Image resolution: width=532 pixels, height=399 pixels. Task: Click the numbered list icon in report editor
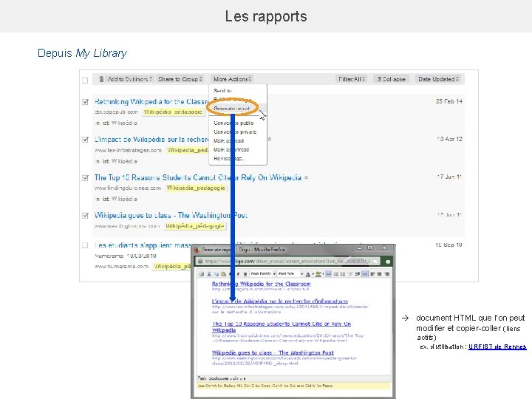336,274
